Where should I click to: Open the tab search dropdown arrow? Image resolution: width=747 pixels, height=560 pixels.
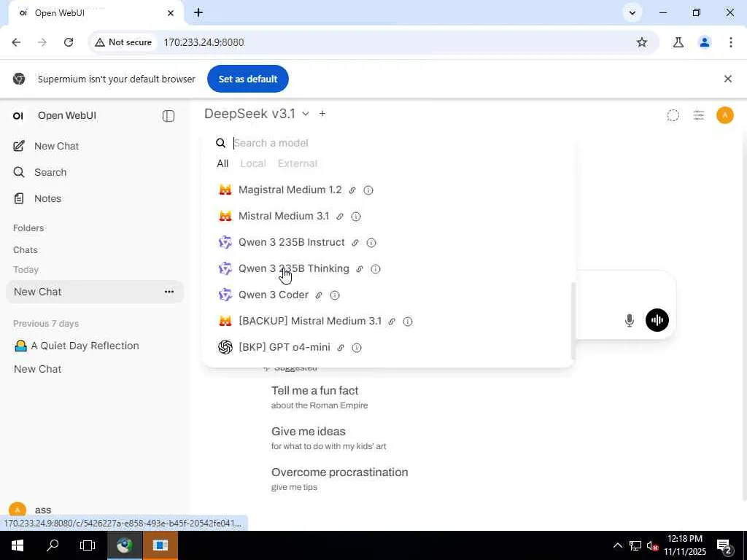coord(632,13)
